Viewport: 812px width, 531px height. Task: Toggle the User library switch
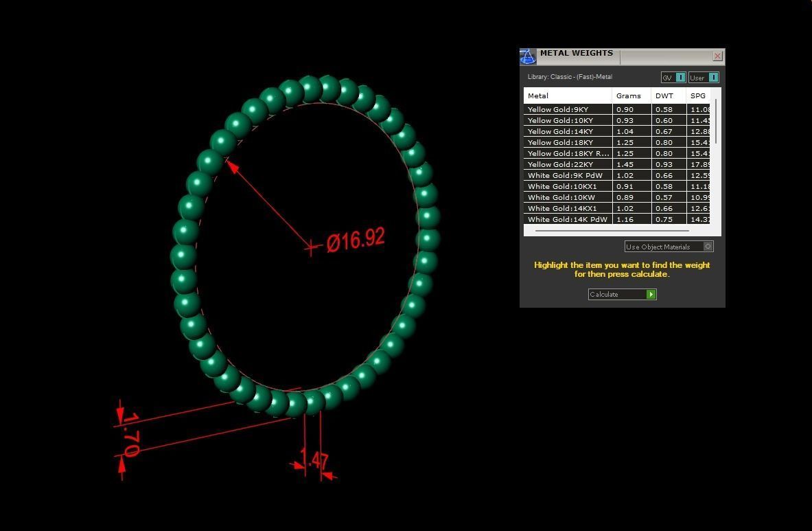click(704, 77)
